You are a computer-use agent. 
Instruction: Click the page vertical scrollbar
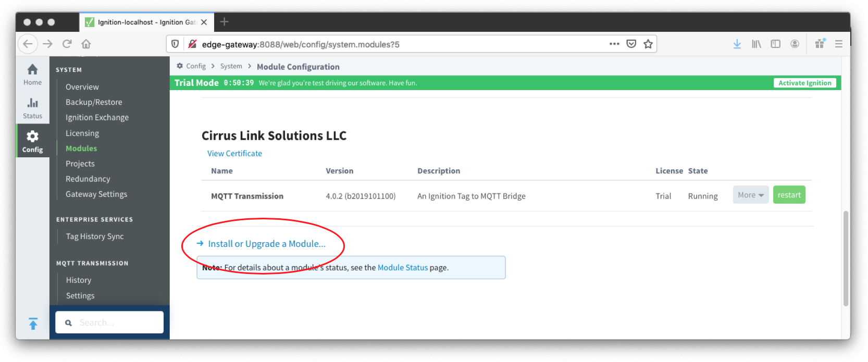click(x=846, y=258)
